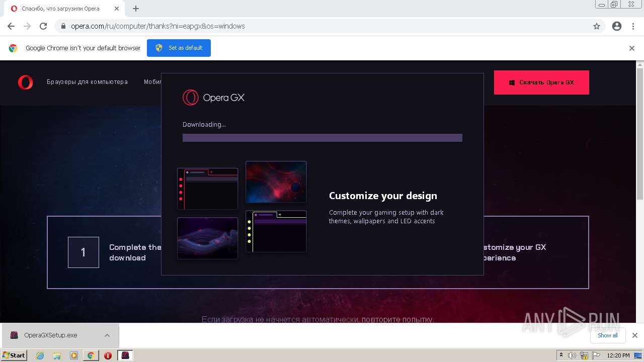Click the volume speaker tray icon
Screen dimensions: 644x362
coord(572,355)
